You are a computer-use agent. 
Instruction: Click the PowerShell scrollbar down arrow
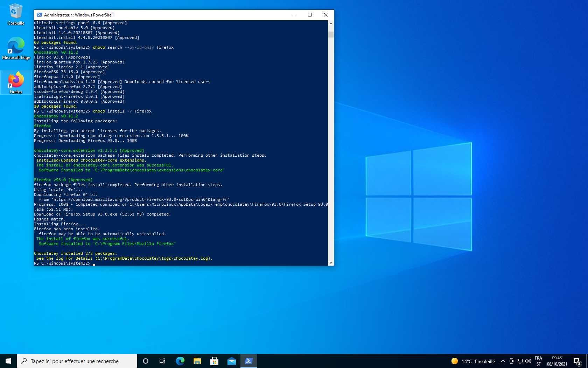click(331, 263)
